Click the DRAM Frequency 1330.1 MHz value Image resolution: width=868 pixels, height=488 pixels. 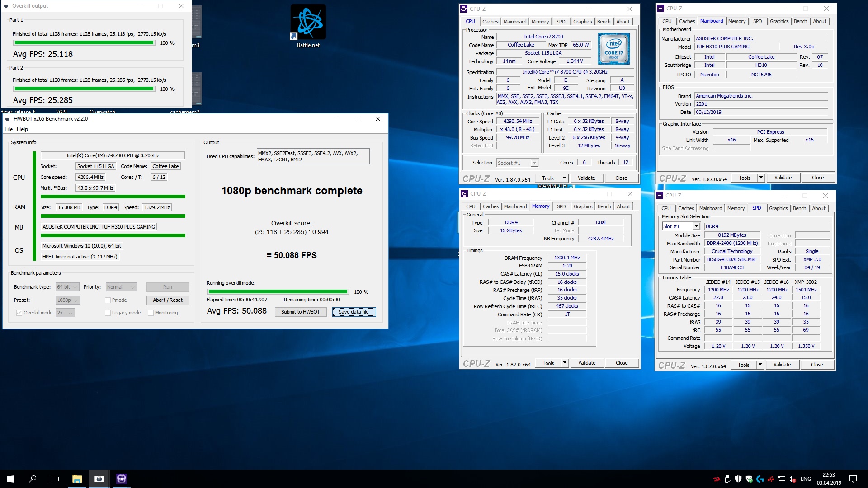(x=567, y=258)
